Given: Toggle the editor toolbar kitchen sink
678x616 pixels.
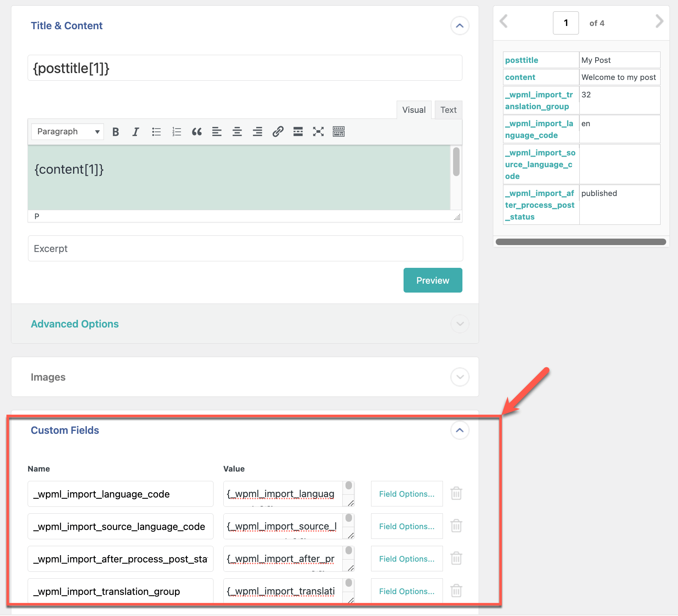Looking at the screenshot, I should pos(339,131).
